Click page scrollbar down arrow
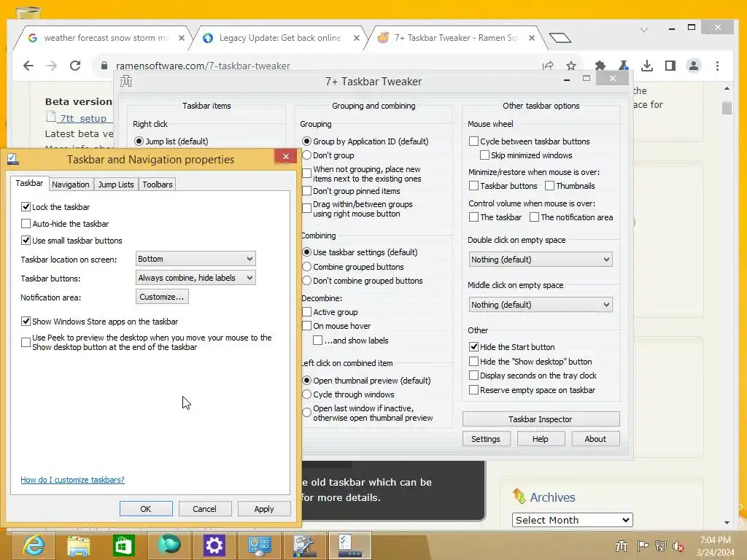This screenshot has height=560, width=747. (727, 522)
